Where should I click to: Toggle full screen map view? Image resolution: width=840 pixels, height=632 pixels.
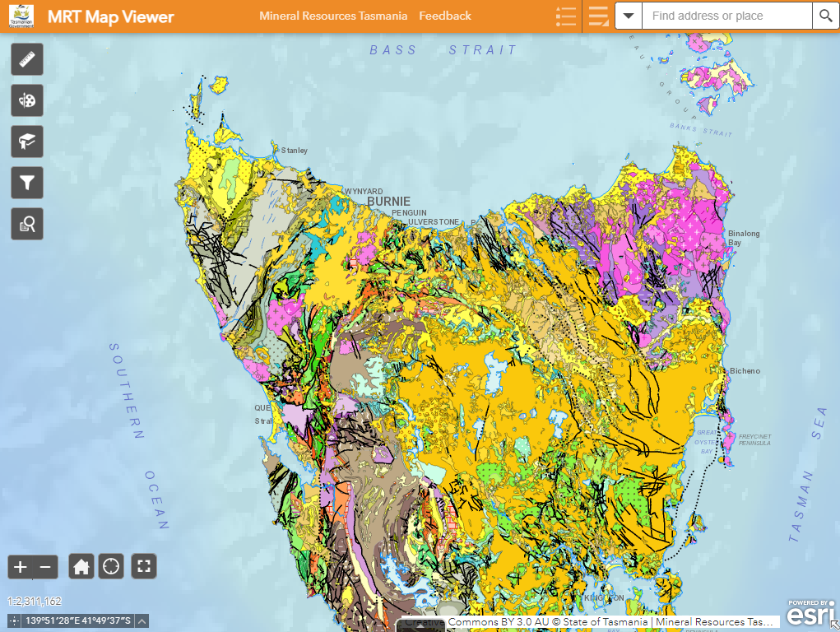pos(144,566)
